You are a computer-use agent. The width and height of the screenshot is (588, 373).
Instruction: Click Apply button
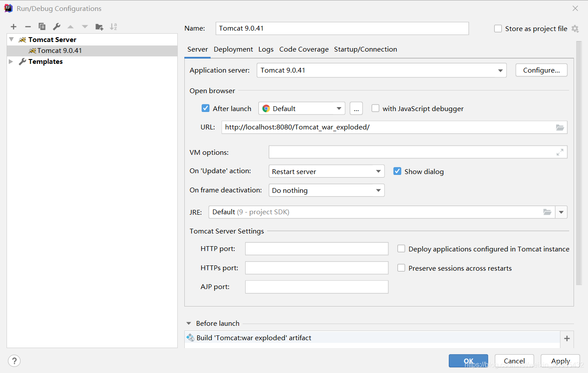(x=560, y=361)
